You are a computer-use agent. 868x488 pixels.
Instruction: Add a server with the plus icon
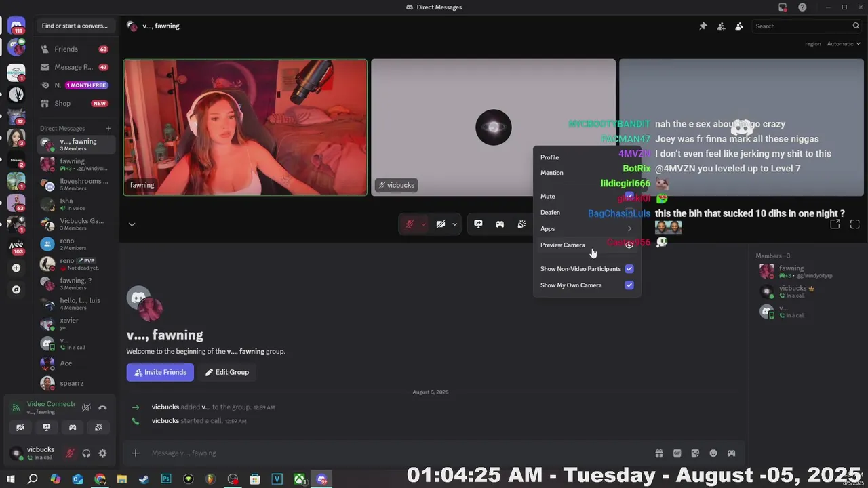point(16,268)
